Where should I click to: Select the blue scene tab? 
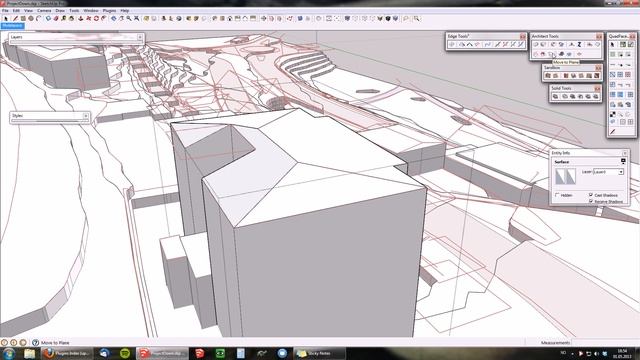13,26
